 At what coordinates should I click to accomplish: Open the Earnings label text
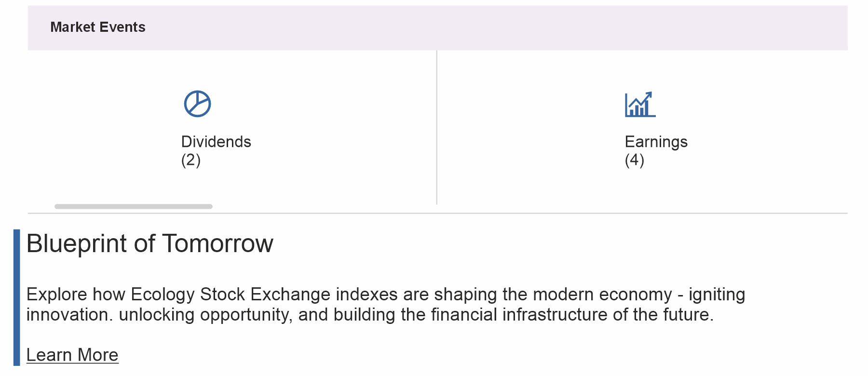(x=656, y=142)
